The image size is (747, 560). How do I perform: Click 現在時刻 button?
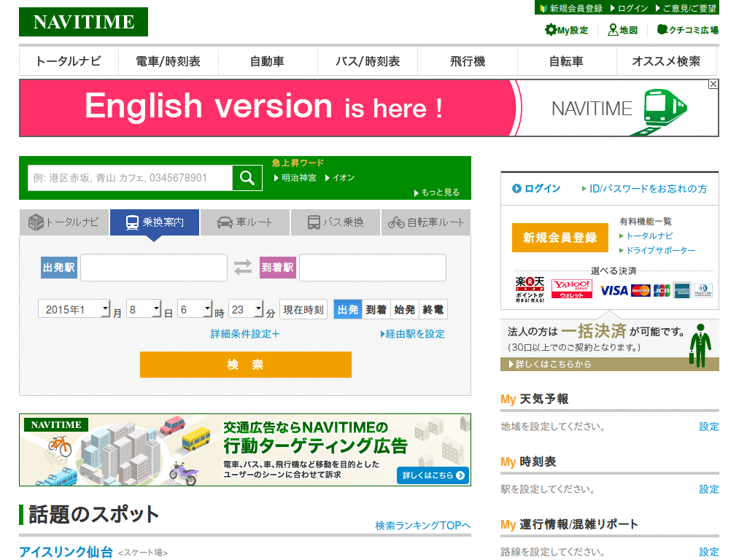click(x=303, y=309)
